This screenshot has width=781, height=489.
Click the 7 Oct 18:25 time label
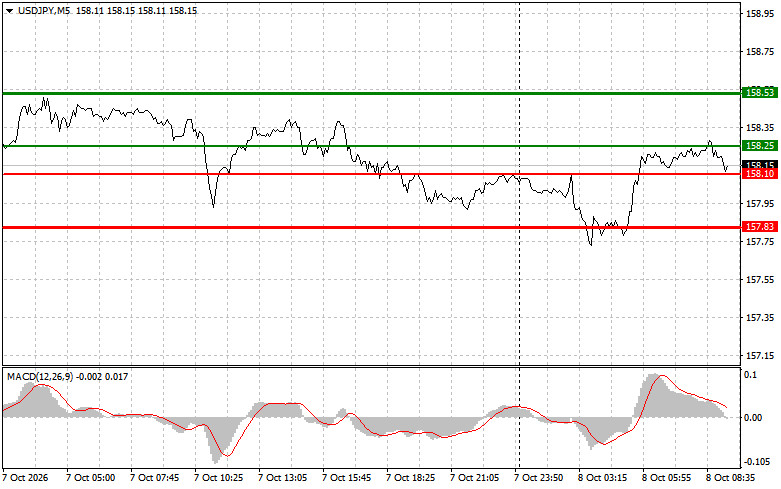pyautogui.click(x=410, y=478)
